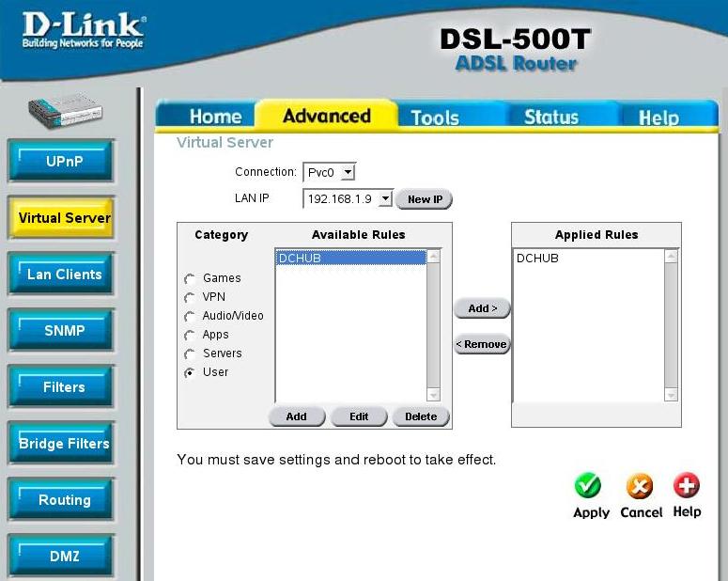Click the Edit rule button
This screenshot has height=581, width=728.
359,416
